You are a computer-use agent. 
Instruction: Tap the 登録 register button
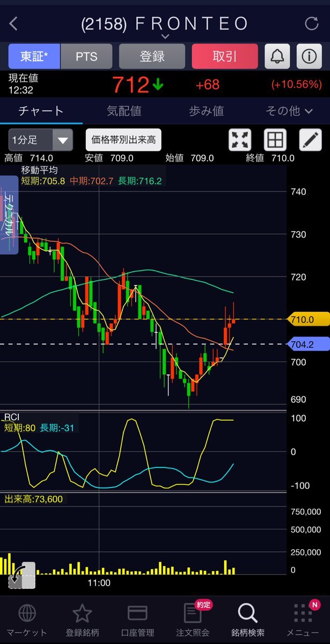tap(152, 56)
